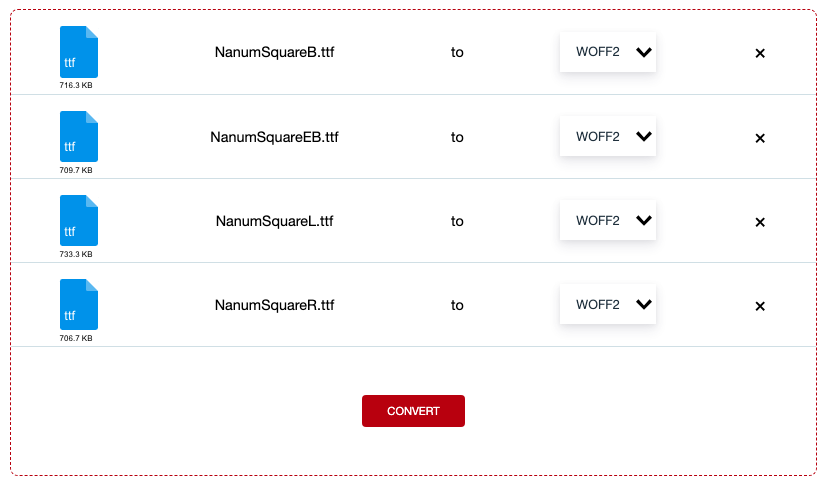Select the NanumSquareB.ttf file name
Viewport: 826px width, 485px height.
274,53
